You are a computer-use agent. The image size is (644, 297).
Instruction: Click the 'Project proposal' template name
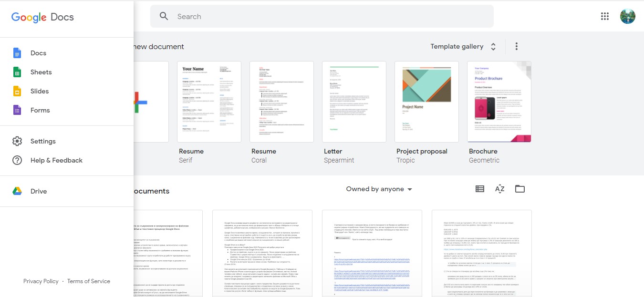422,151
